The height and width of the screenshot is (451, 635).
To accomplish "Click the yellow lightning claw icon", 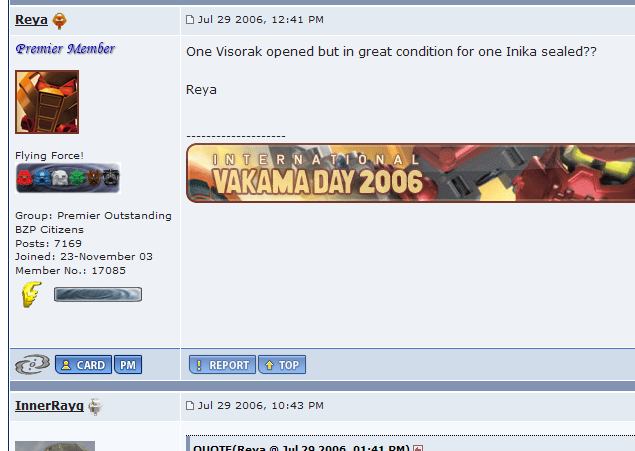I will [x=32, y=294].
